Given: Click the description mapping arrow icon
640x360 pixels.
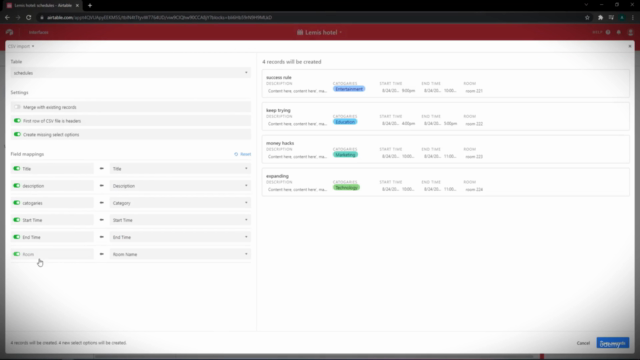Looking at the screenshot, I should coord(102,186).
